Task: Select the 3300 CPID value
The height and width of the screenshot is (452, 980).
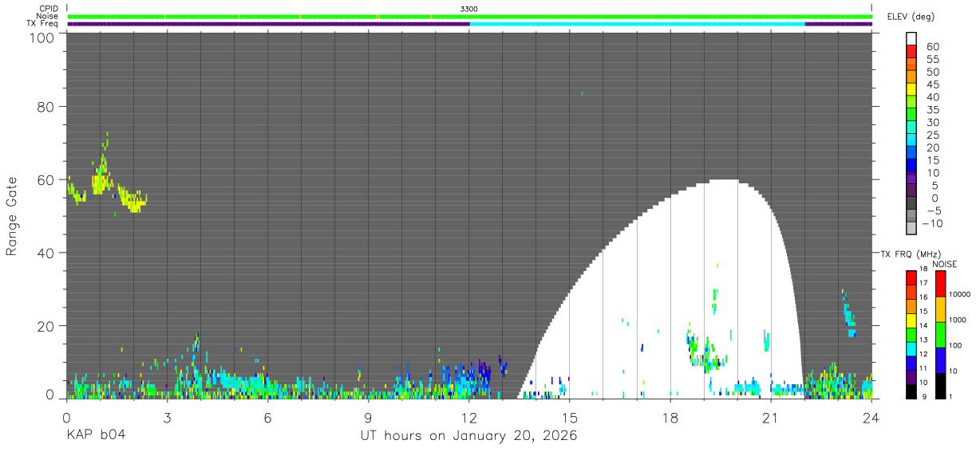Action: point(469,9)
